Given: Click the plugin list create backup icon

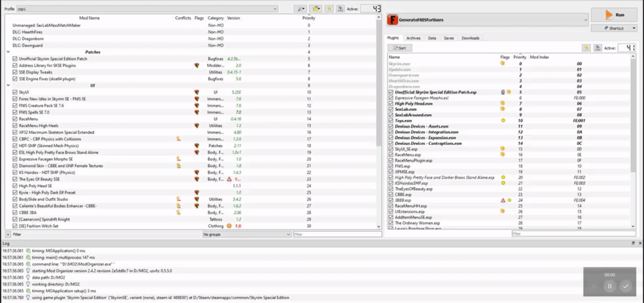Looking at the screenshot, I should (598, 48).
